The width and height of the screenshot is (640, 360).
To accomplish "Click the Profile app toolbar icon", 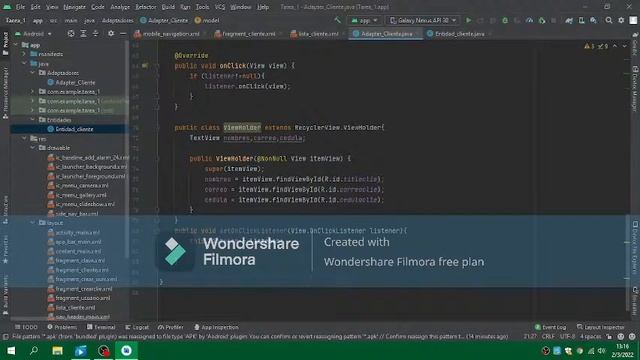I will 529,20.
